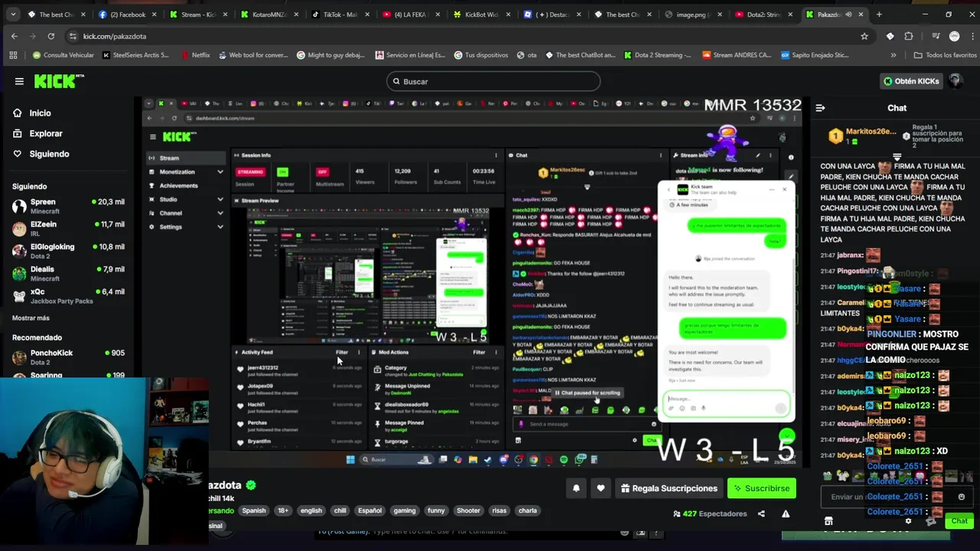Click the KICK logo
This screenshot has width=980, height=551.
[x=58, y=81]
